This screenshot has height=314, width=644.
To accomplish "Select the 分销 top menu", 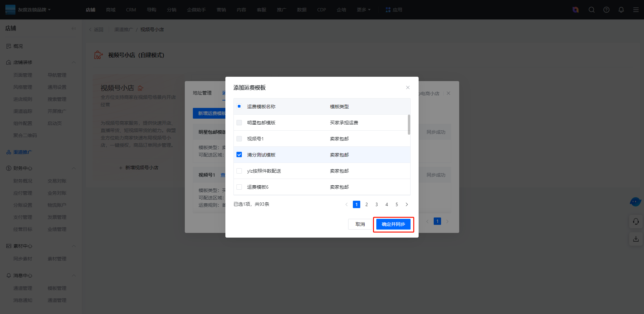I will 172,10.
